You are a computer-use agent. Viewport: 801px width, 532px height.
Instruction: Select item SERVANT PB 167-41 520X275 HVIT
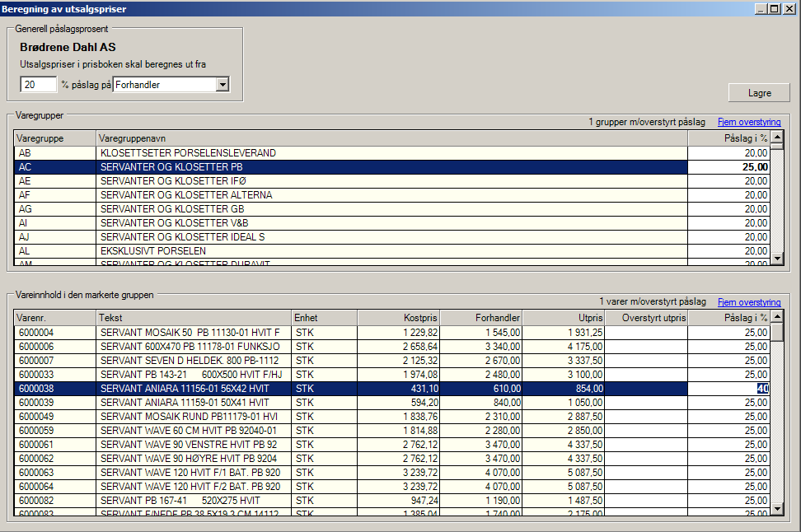tap(391, 501)
